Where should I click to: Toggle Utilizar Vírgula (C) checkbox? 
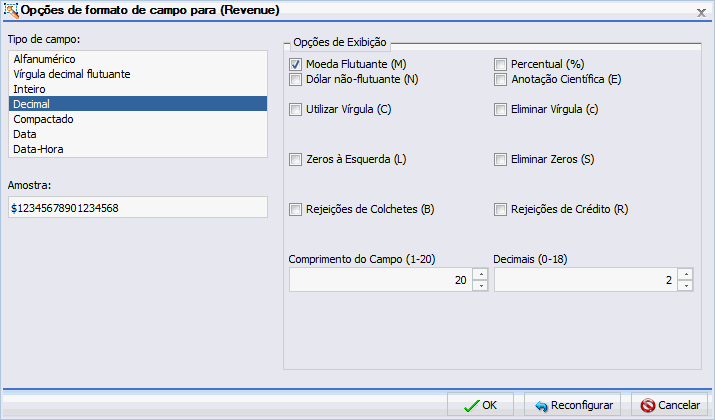tap(296, 109)
